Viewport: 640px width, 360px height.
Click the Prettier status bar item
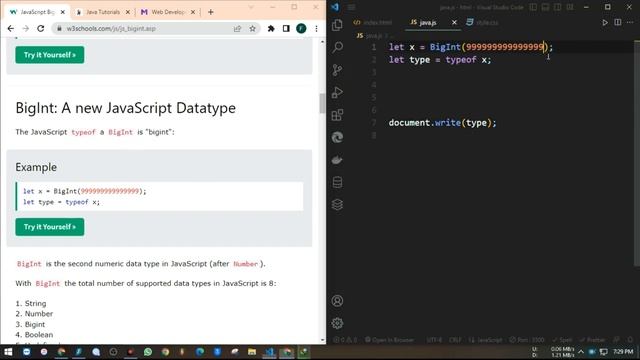point(593,340)
